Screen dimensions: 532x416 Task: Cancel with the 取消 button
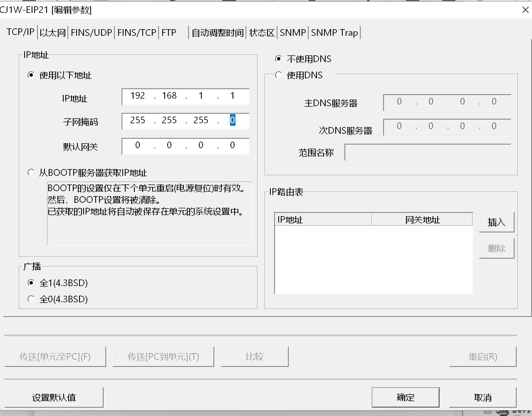pyautogui.click(x=483, y=397)
